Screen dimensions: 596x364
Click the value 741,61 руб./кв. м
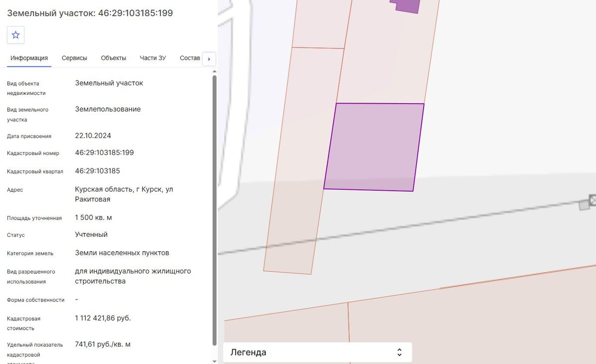click(103, 344)
